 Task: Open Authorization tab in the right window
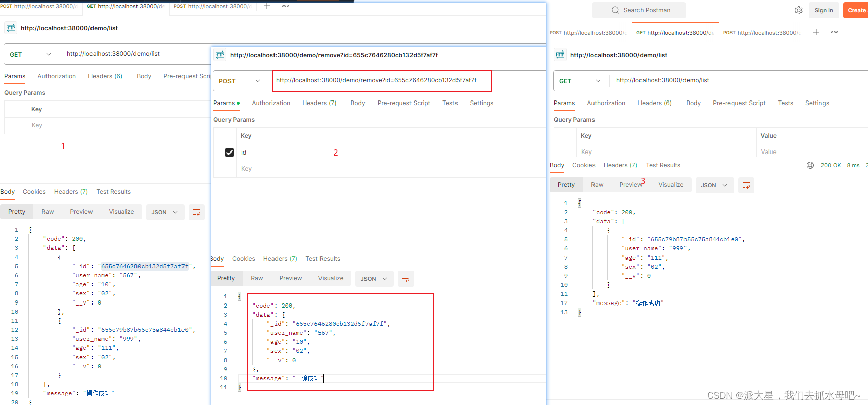point(606,103)
